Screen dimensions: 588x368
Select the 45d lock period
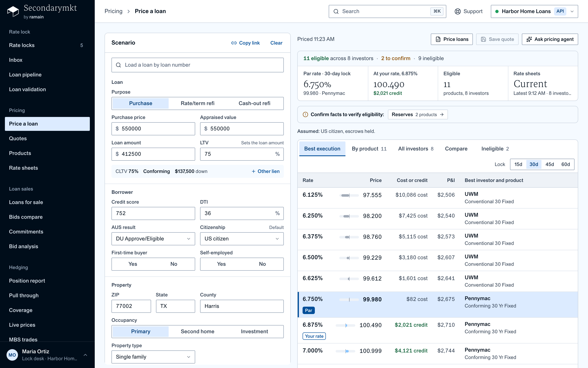pos(550,164)
